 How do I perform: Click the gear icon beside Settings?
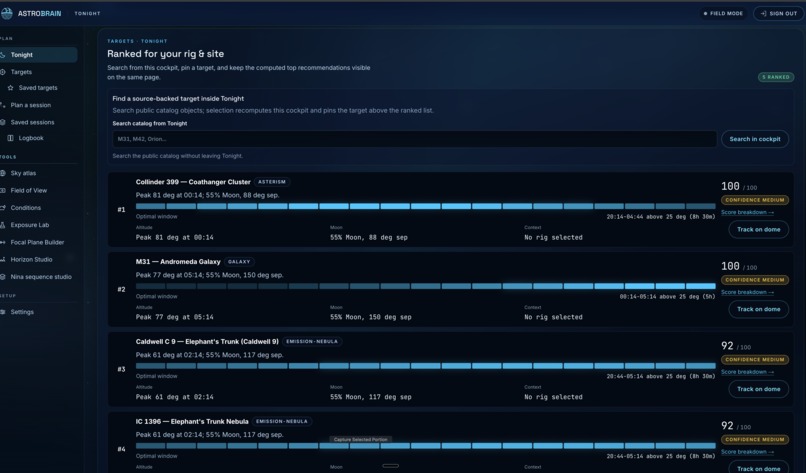coord(3,312)
